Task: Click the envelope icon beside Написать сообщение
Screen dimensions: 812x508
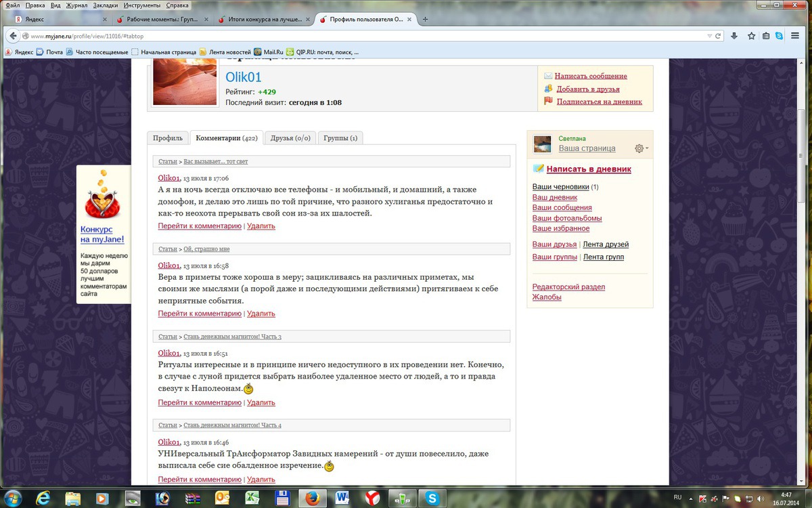Action: pos(548,77)
